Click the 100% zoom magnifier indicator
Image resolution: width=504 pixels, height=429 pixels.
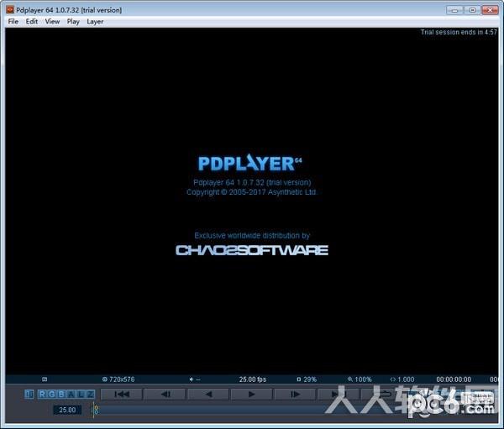[x=360, y=379]
